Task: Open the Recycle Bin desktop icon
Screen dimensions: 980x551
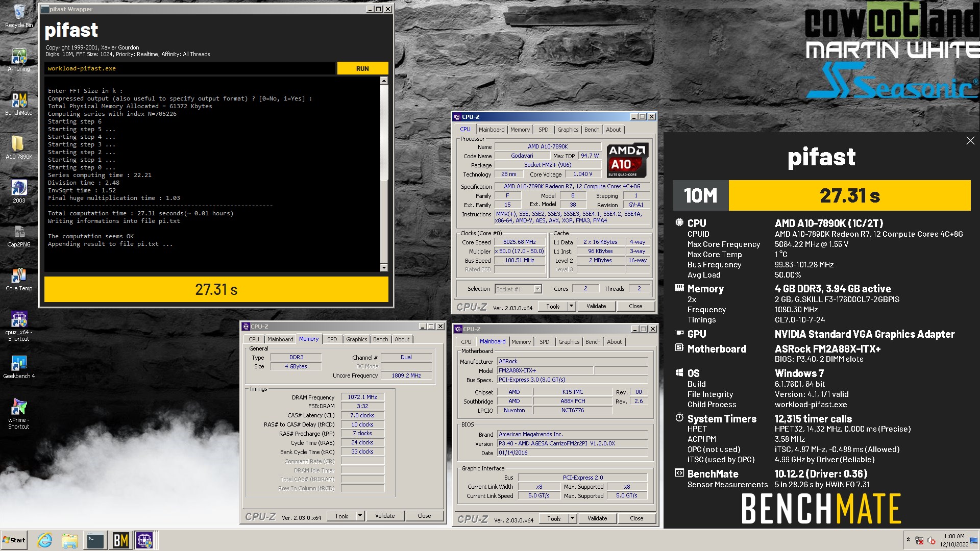Action: coord(19,16)
